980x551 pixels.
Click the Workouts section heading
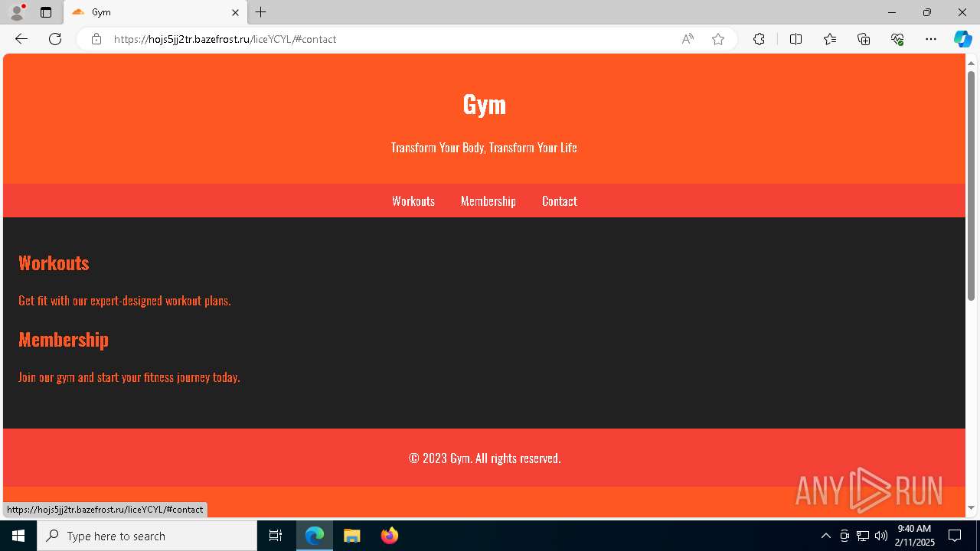coord(54,262)
